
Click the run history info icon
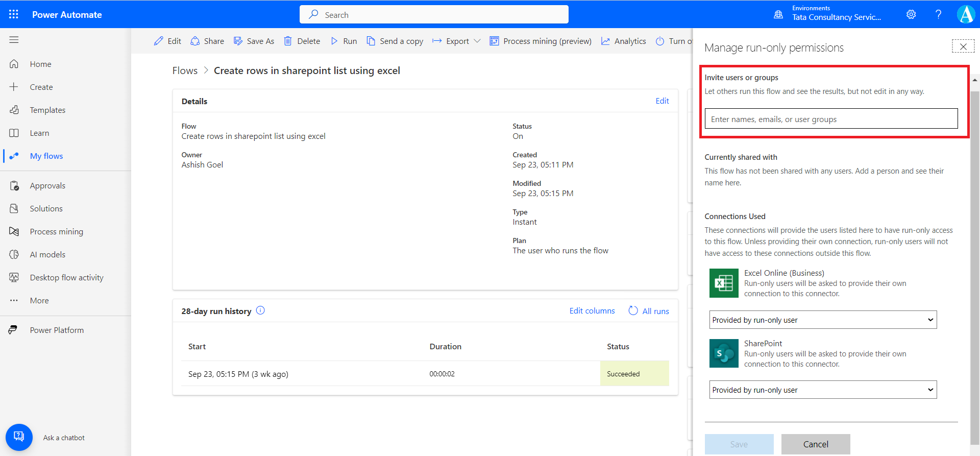(x=260, y=310)
